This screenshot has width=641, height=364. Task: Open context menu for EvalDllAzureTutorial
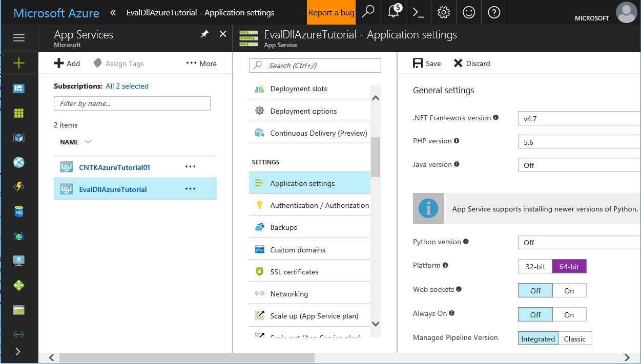[191, 189]
